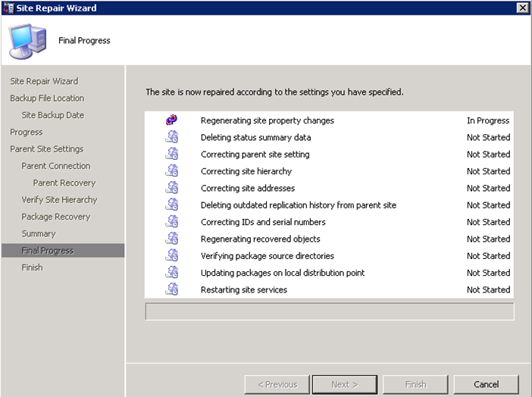
Task: Click the 'In Progress' status value
Action: click(x=488, y=120)
